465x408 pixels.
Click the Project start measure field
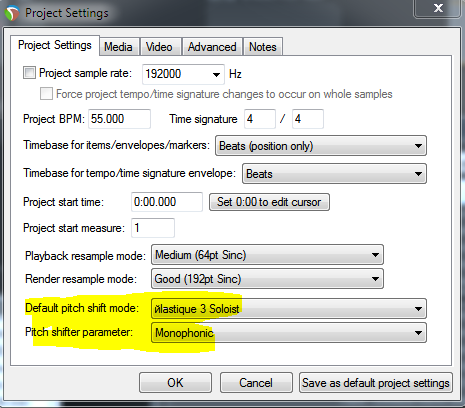click(153, 228)
